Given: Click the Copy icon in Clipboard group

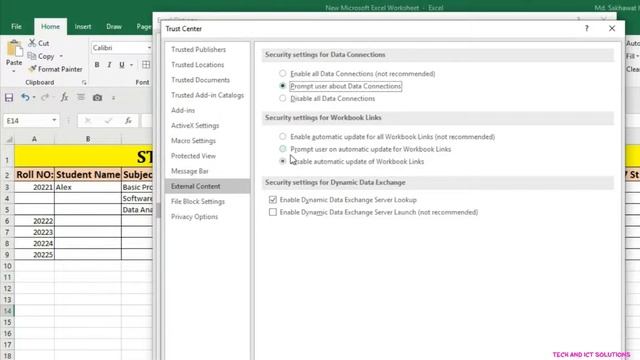Looking at the screenshot, I should tap(32, 56).
